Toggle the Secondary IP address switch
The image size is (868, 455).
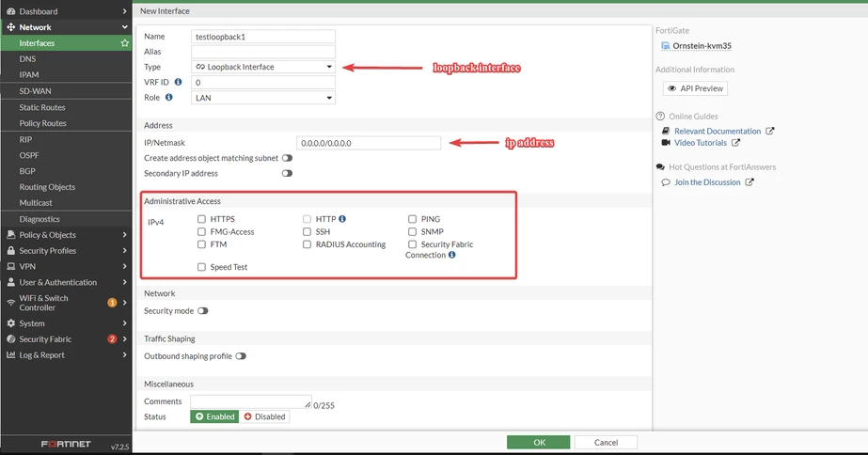click(287, 173)
